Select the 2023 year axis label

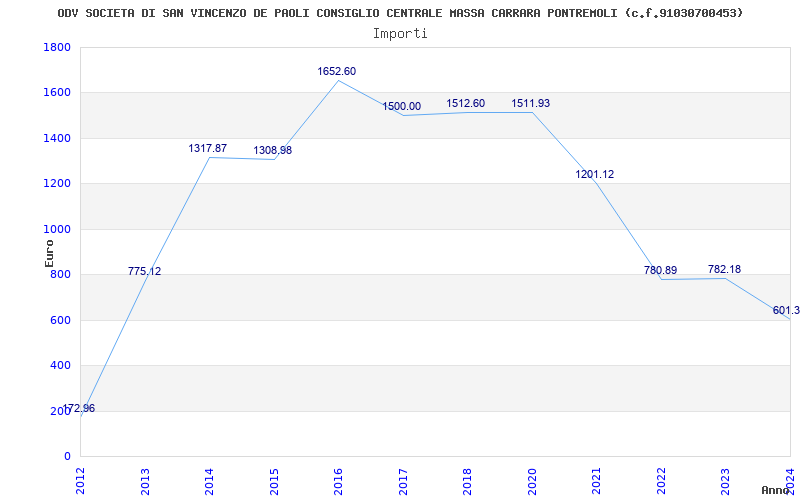coord(725,481)
